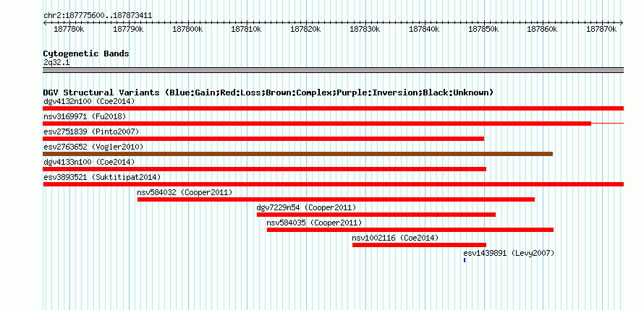Click the 187860k ruler tick label
This screenshot has height=310, width=644.
(543, 29)
